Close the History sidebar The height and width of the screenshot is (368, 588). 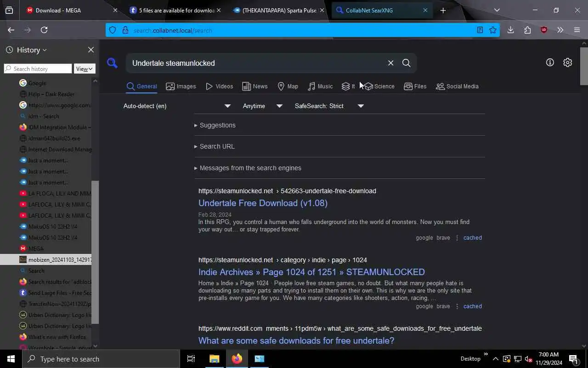click(91, 50)
